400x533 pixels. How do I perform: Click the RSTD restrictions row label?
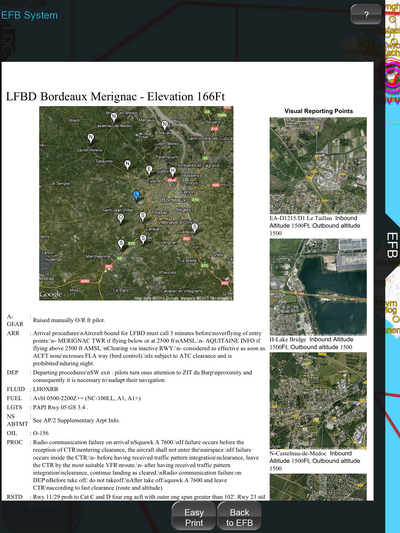click(x=14, y=497)
